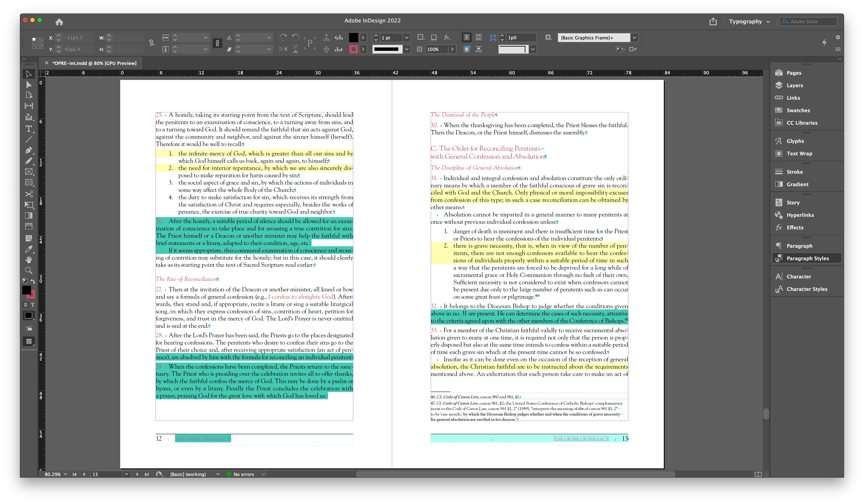Viewport: 864px width, 504px height.
Task: Switch formatting to affect text
Action: click(x=33, y=304)
